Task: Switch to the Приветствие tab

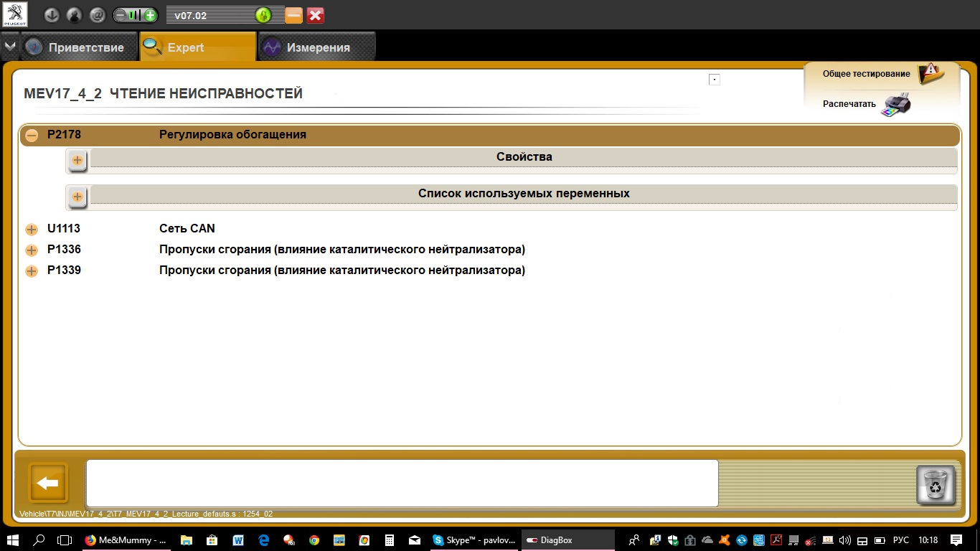Action: (77, 48)
